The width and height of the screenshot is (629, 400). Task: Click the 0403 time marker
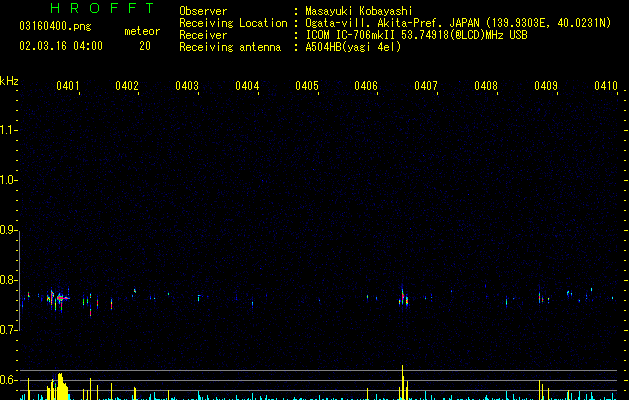187,86
